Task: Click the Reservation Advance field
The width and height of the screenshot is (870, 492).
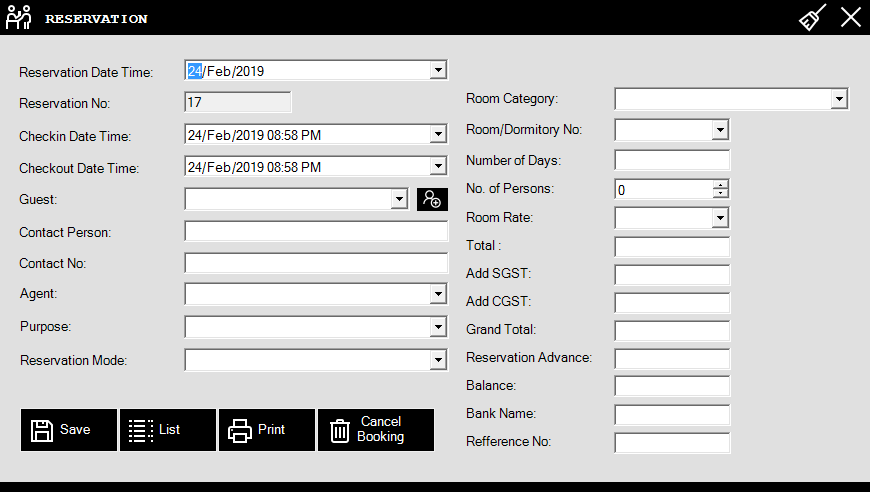Action: pos(672,358)
